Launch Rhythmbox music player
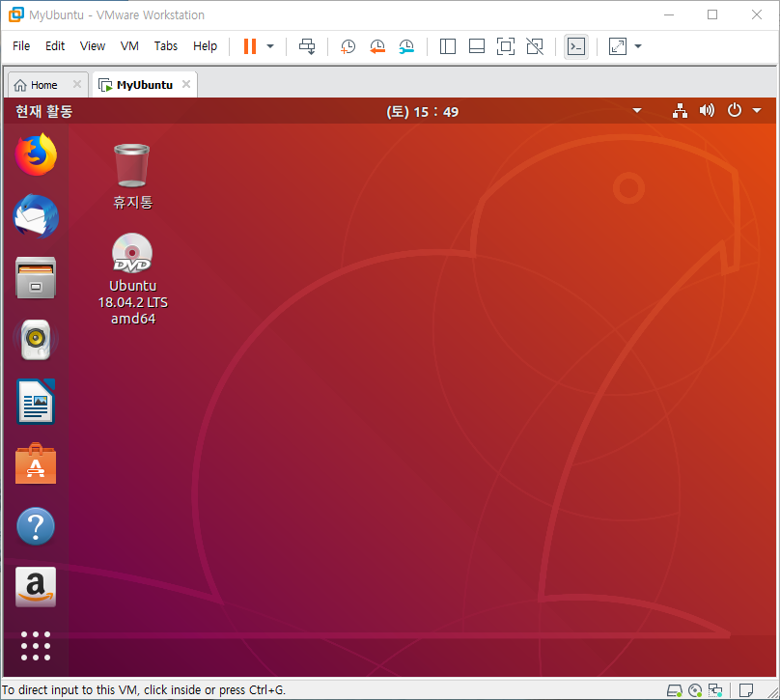The width and height of the screenshot is (780, 700). tap(36, 340)
